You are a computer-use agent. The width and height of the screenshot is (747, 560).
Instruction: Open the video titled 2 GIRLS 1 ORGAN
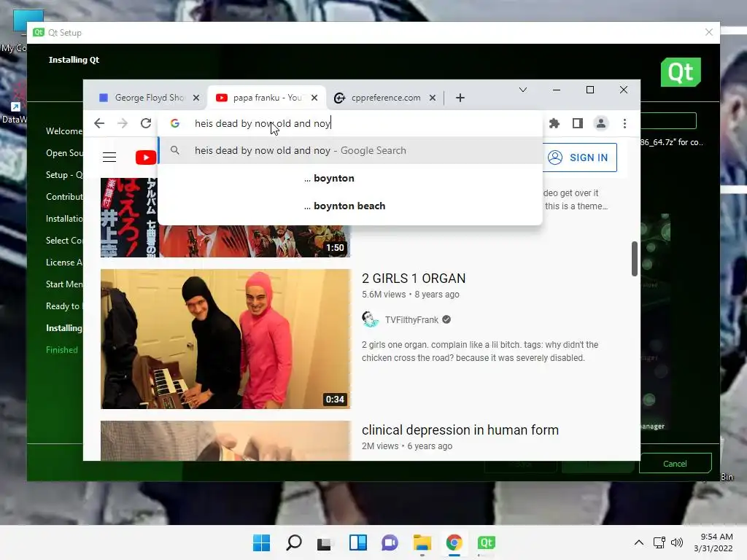414,279
